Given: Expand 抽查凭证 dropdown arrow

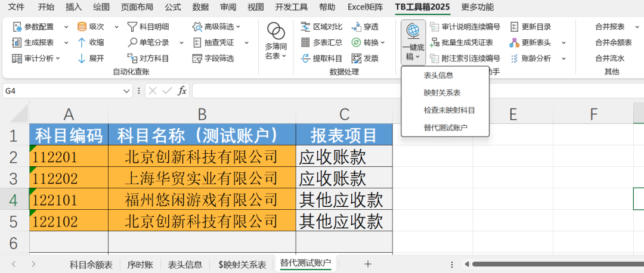Looking at the screenshot, I should click(x=246, y=42).
